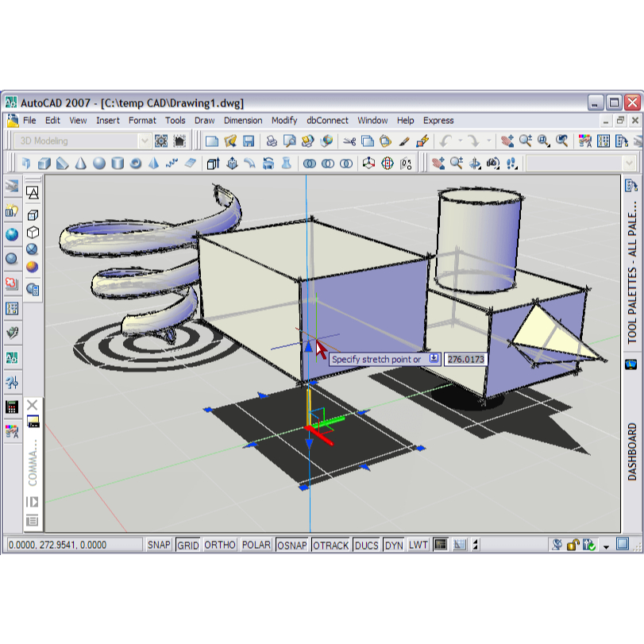Expand the Undo history dropdown arrow

460,141
